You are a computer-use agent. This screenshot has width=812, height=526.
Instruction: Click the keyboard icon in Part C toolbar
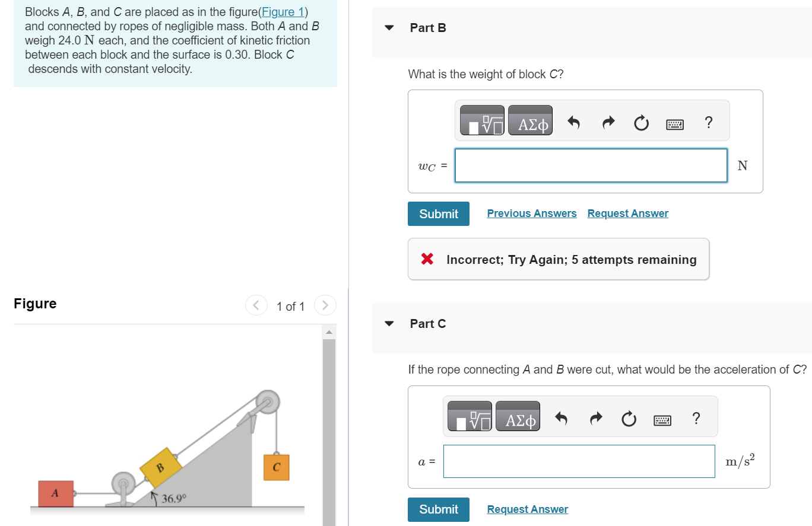pos(662,418)
